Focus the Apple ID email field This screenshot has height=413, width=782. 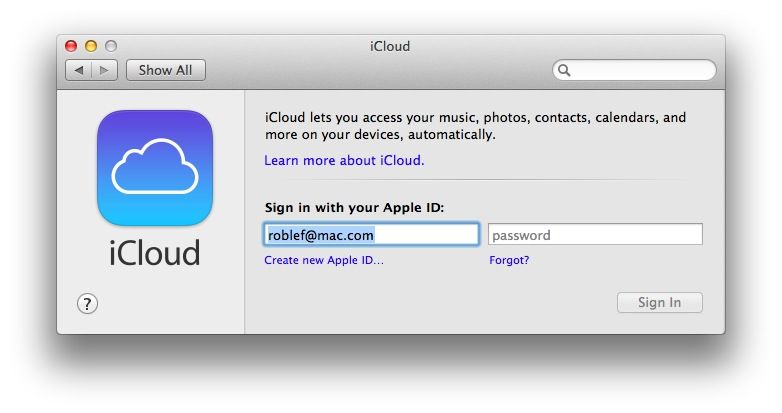[372, 235]
